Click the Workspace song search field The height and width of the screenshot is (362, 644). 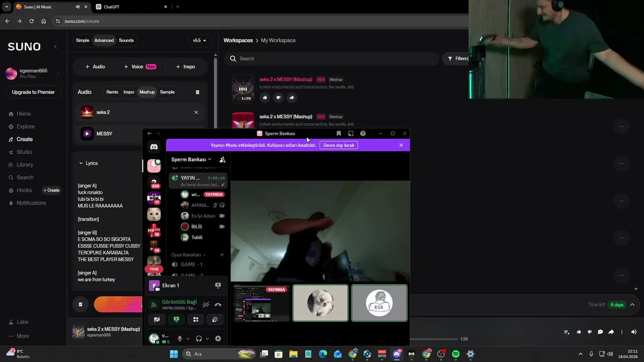pos(332,59)
